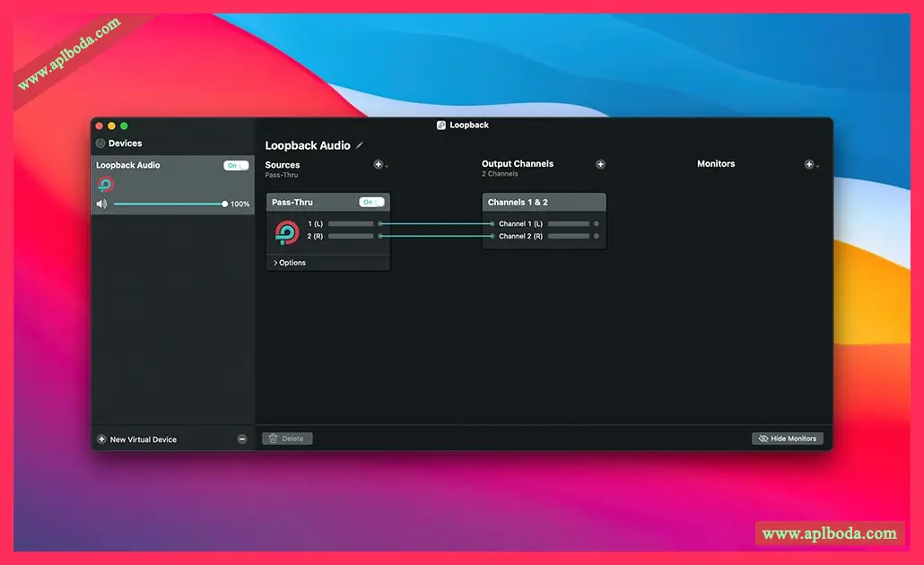Toggle the Loopback Audio device On switch
Image resolution: width=924 pixels, height=565 pixels.
236,166
